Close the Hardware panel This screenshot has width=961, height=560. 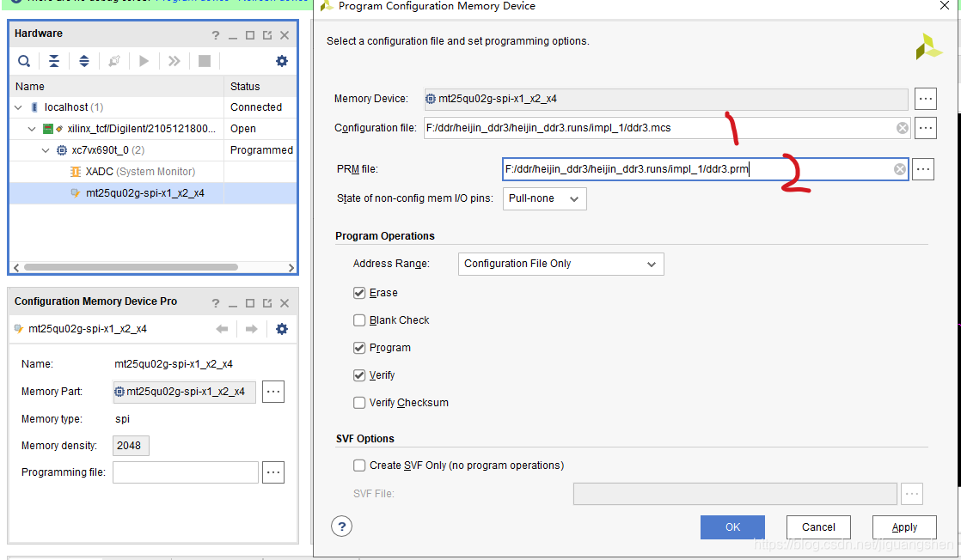pos(285,35)
